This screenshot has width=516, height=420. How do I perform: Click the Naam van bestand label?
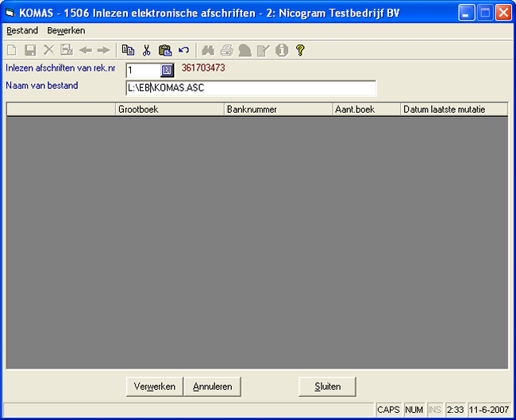pyautogui.click(x=42, y=86)
